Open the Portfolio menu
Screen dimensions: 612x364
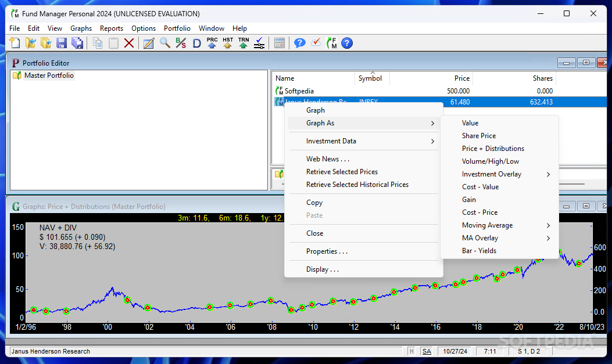point(177,28)
